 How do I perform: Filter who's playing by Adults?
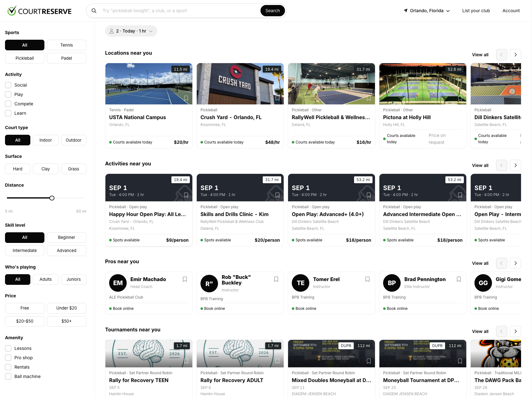coord(46,280)
